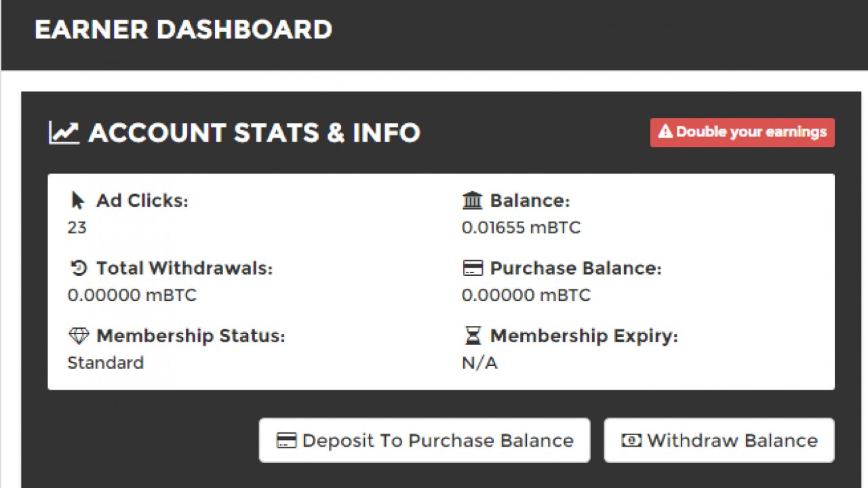Click the cursor icon next to Ad Clicks
Viewport: 868px width, 488px height.
click(x=78, y=201)
